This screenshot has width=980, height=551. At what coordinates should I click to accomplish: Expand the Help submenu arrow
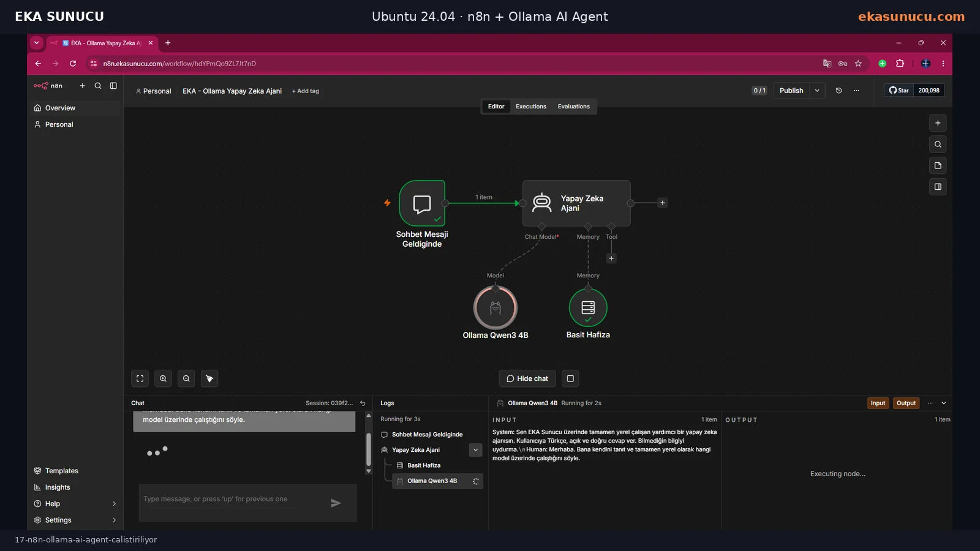[114, 504]
